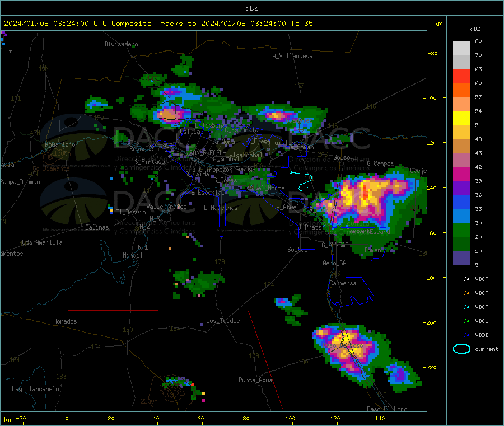
Task: Select the royal blue 35-36 dBZ swatch
Action: click(461, 202)
